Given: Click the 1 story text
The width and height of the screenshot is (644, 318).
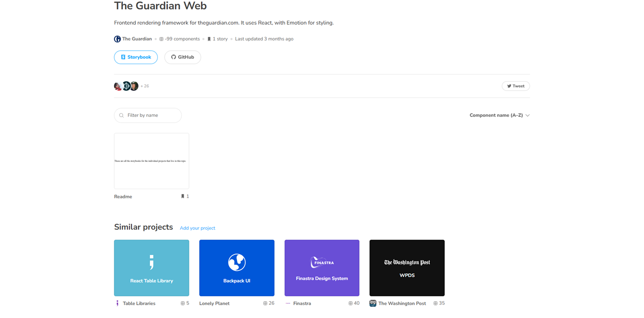Looking at the screenshot, I should tap(220, 39).
